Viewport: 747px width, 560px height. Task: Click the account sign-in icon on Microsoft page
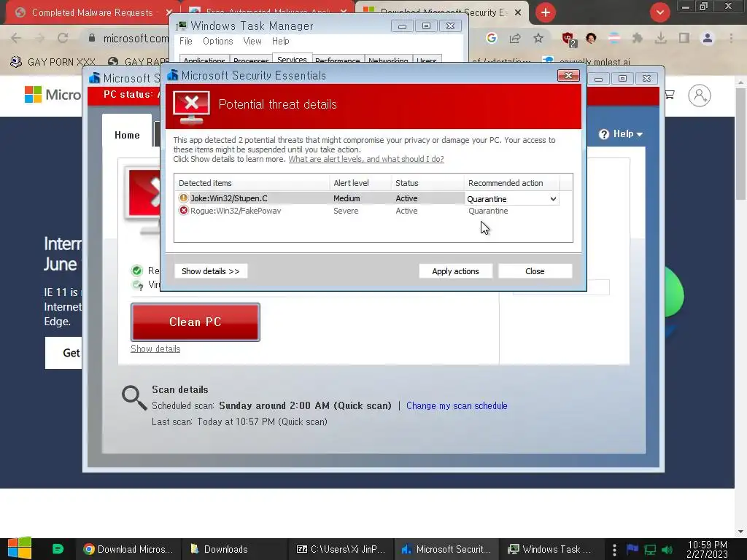coord(700,96)
